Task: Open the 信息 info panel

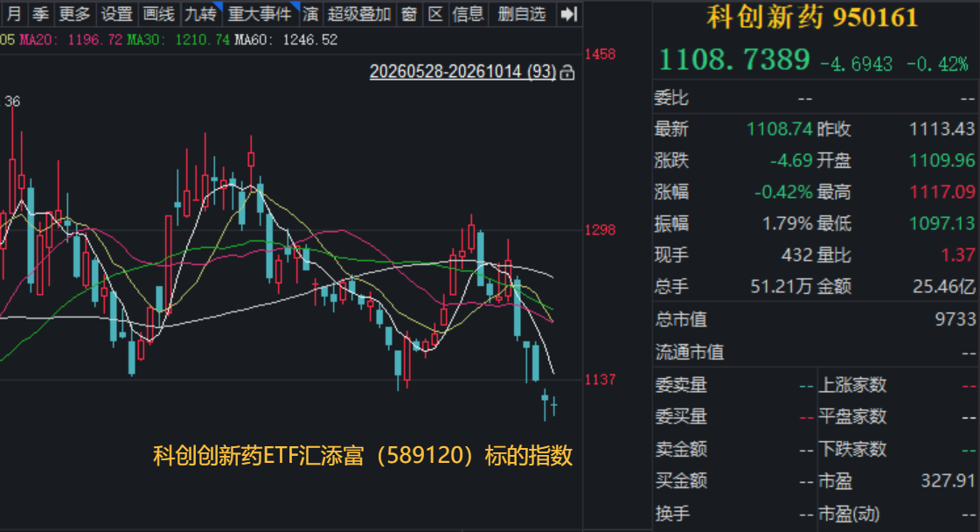Action: [x=468, y=14]
